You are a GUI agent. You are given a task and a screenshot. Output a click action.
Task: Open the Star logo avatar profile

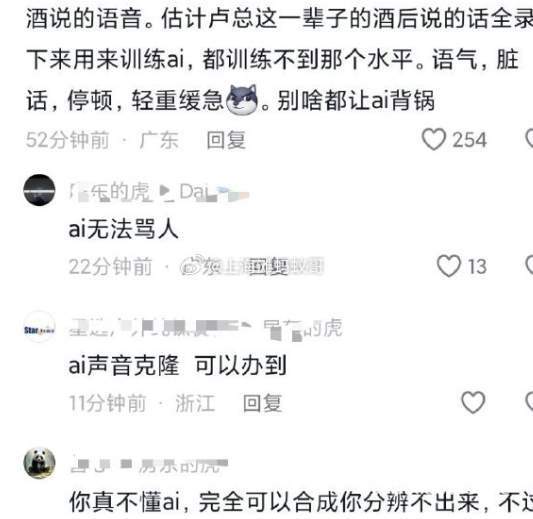tap(39, 327)
